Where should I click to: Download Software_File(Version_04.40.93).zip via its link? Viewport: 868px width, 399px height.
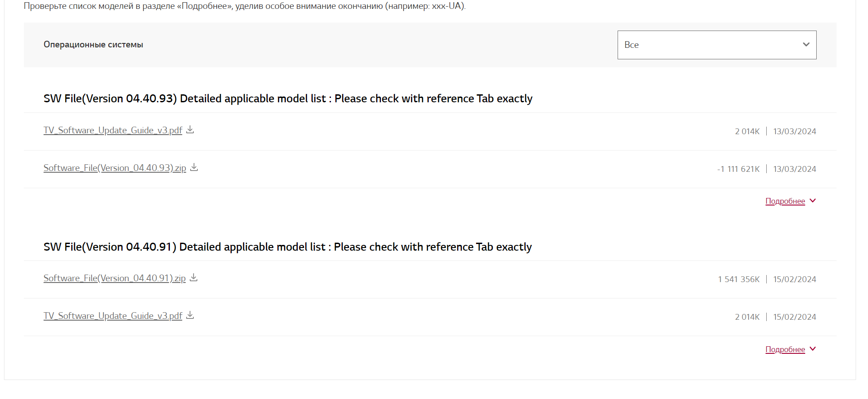pos(115,168)
